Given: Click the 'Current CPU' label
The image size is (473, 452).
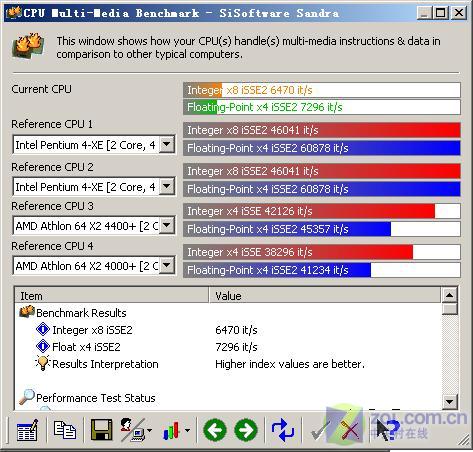Looking at the screenshot, I should click(41, 89).
